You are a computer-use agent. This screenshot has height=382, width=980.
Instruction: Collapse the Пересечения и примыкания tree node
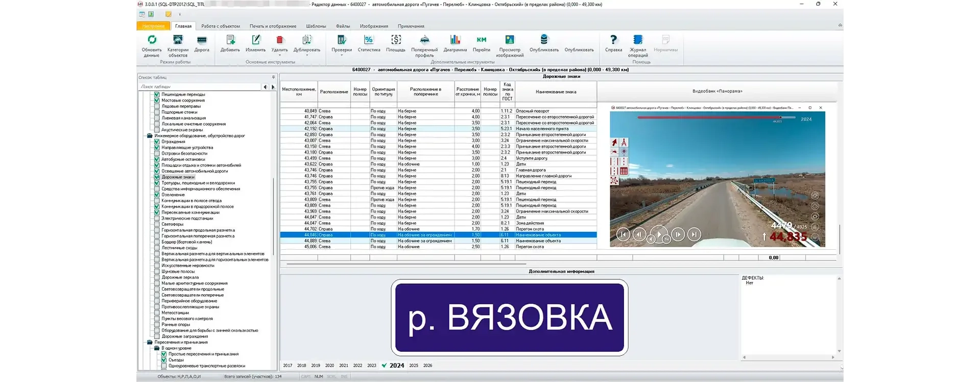pyautogui.click(x=149, y=342)
